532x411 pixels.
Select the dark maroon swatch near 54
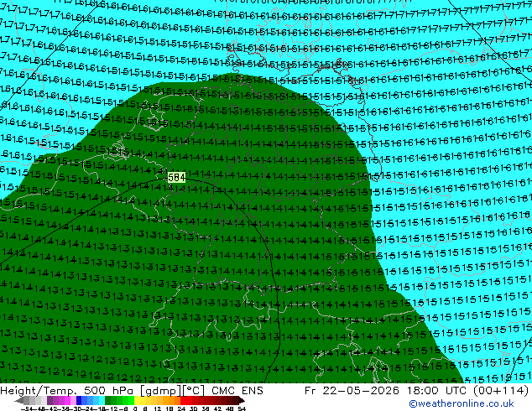[236, 400]
